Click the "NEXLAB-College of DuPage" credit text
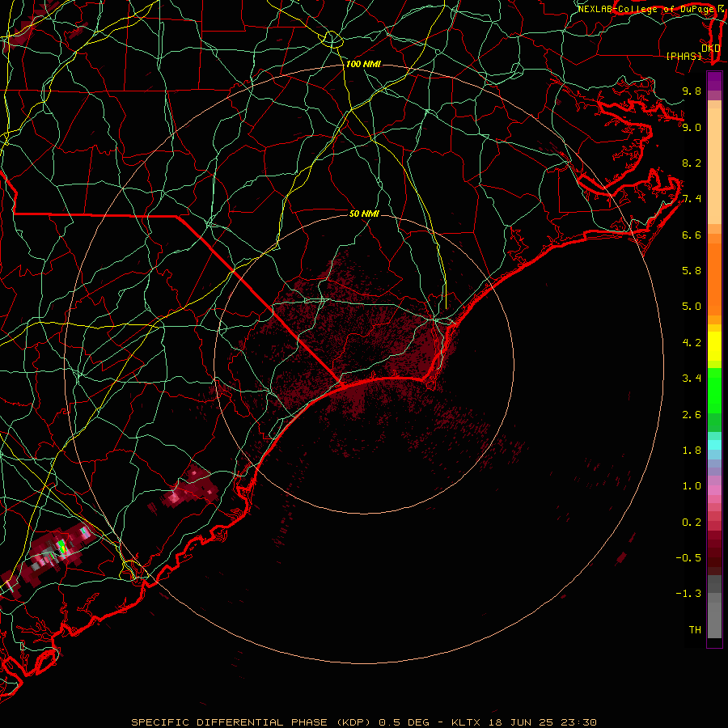The height and width of the screenshot is (728, 728). [x=645, y=9]
